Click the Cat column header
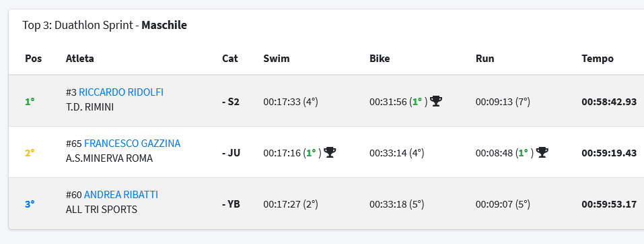The image size is (644, 244). (230, 59)
